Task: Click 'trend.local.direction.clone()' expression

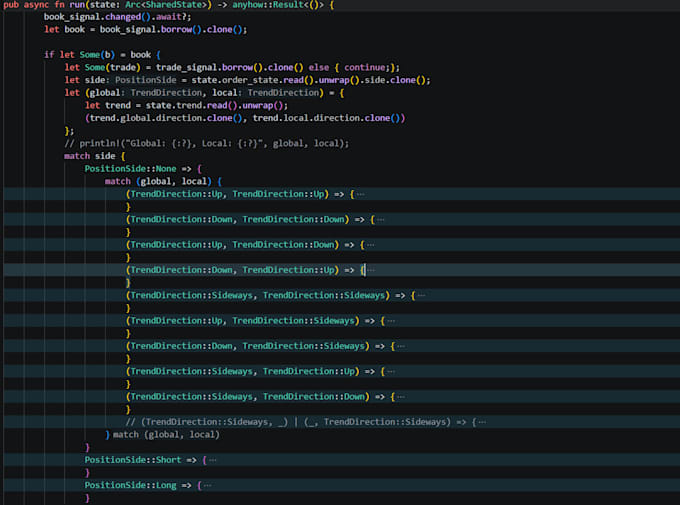Action: [329, 118]
